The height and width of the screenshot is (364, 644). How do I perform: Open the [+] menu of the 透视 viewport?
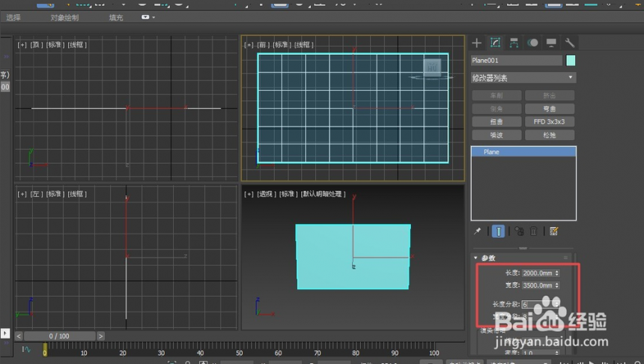[x=249, y=193]
